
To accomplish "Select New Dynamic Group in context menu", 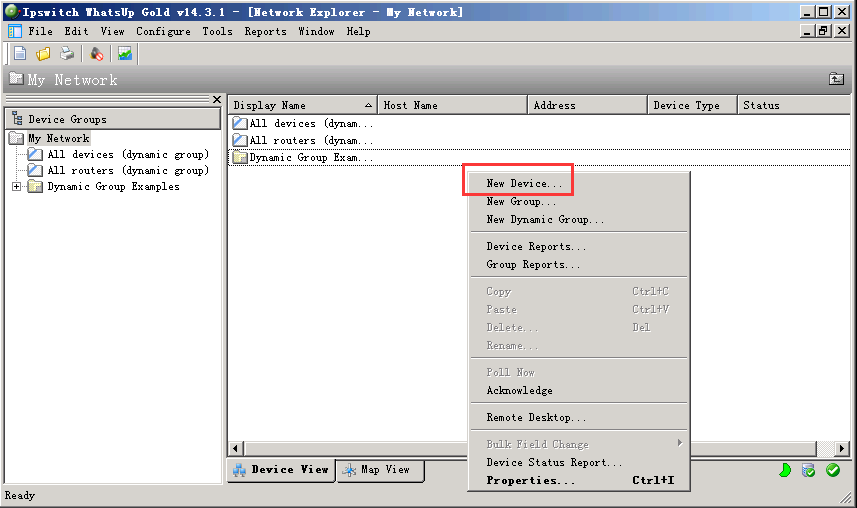I will pos(545,219).
